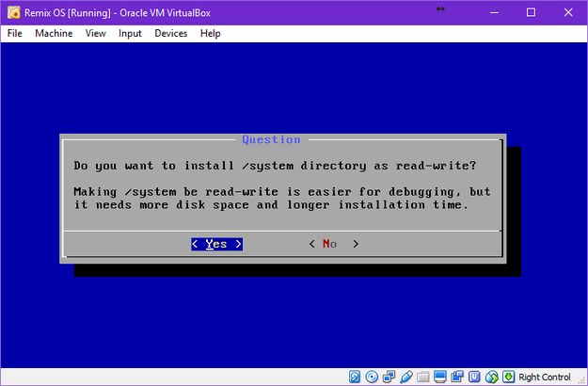Image resolution: width=588 pixels, height=386 pixels.
Task: Click the hard disk activity status icon
Action: click(355, 377)
